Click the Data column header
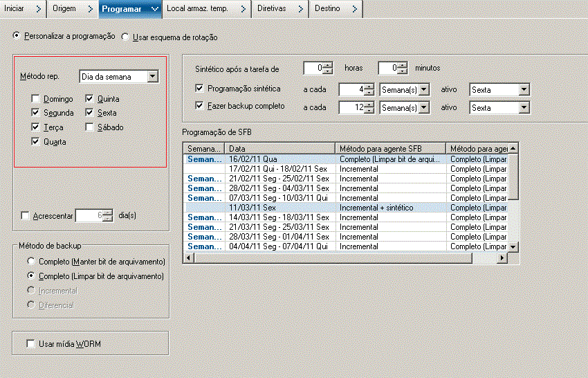Image resolution: width=588 pixels, height=378 pixels. tap(279, 148)
